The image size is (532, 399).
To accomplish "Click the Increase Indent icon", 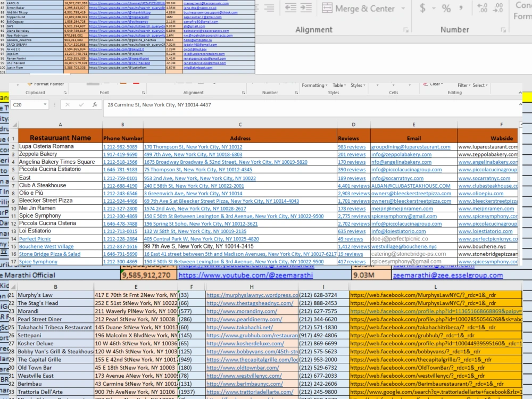I will click(x=306, y=8).
